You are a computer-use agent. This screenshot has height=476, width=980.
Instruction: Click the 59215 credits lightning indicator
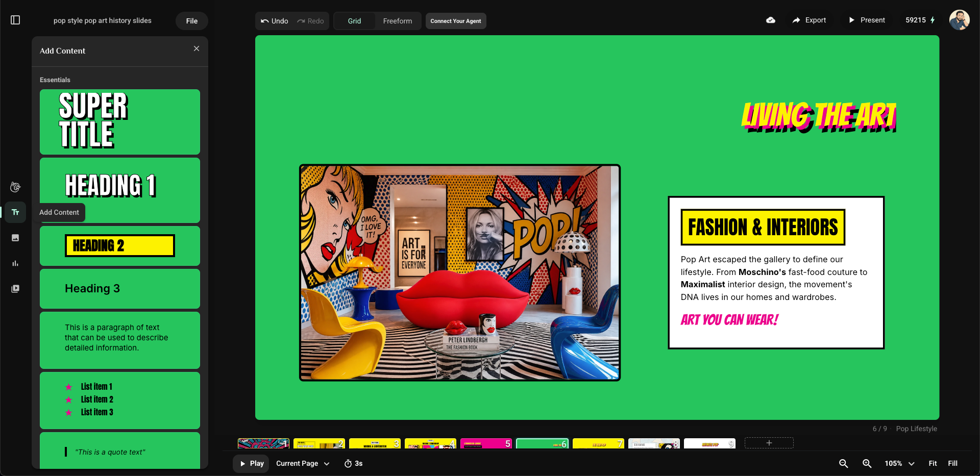click(x=920, y=20)
